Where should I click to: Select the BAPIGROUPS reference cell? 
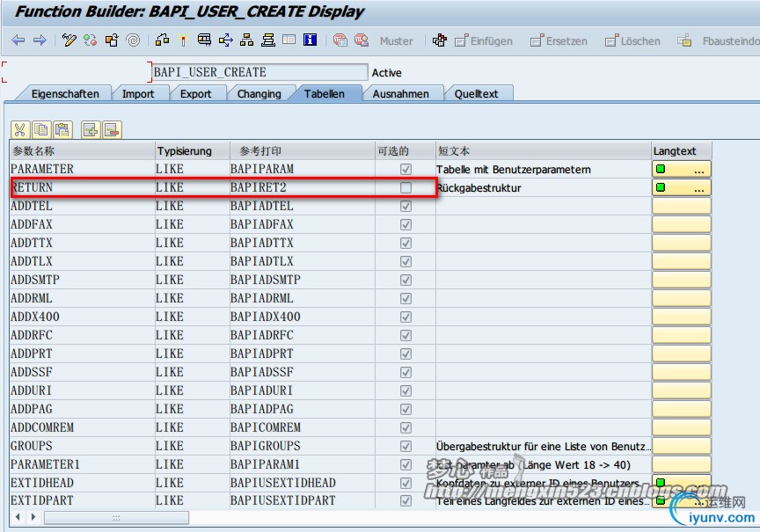click(x=302, y=446)
